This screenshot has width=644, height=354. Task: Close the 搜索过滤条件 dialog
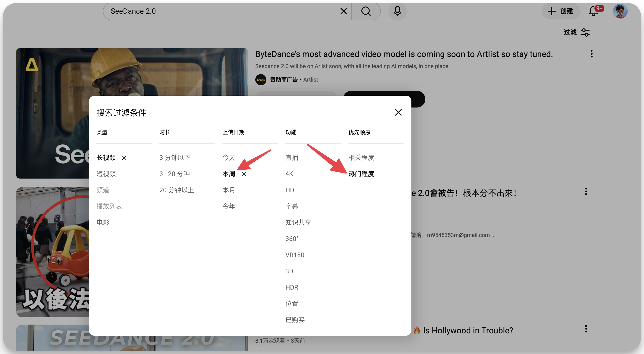(x=398, y=112)
